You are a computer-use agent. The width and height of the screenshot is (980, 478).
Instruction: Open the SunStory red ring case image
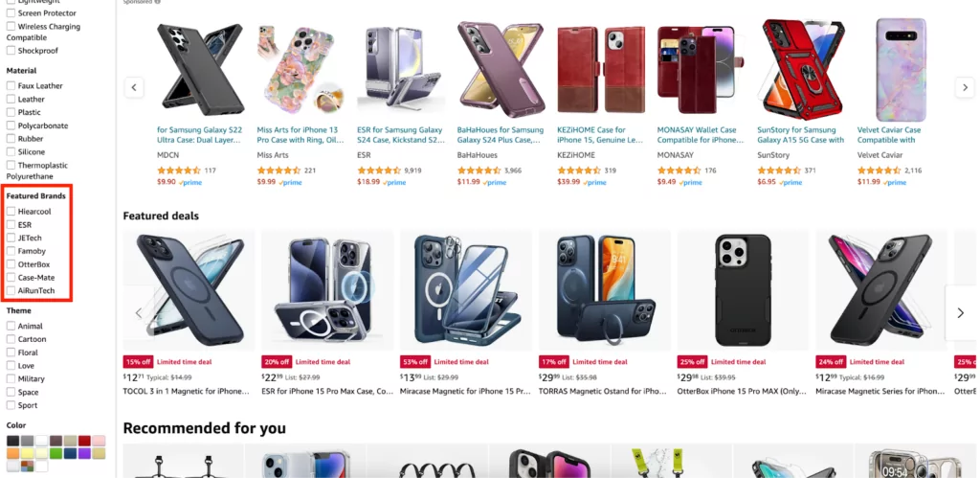(801, 70)
